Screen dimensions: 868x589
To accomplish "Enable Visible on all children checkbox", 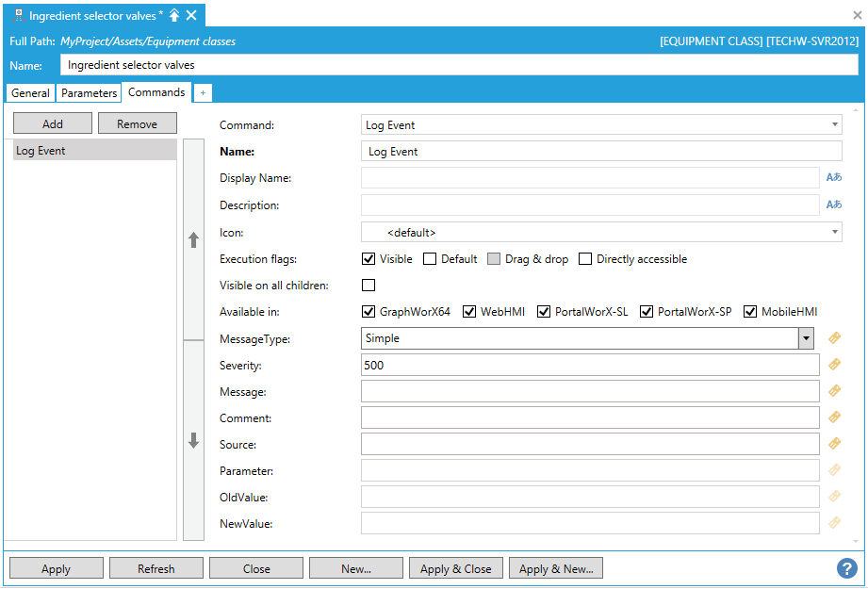I will pyautogui.click(x=368, y=286).
